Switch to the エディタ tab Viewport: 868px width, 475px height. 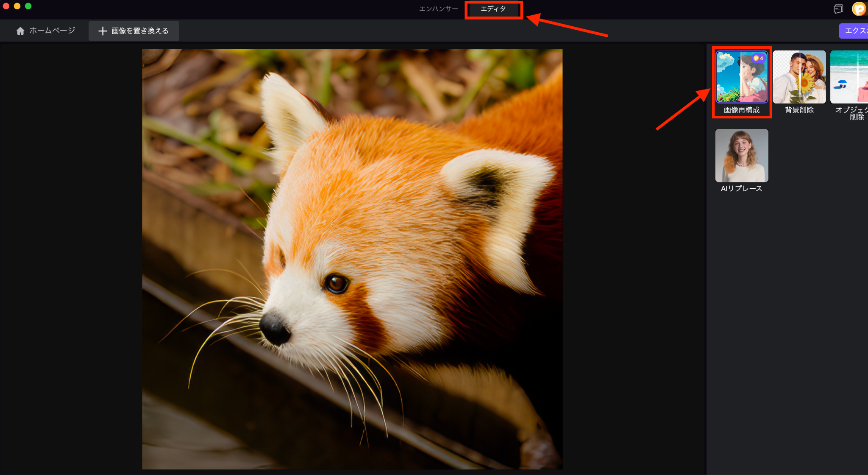click(x=493, y=9)
